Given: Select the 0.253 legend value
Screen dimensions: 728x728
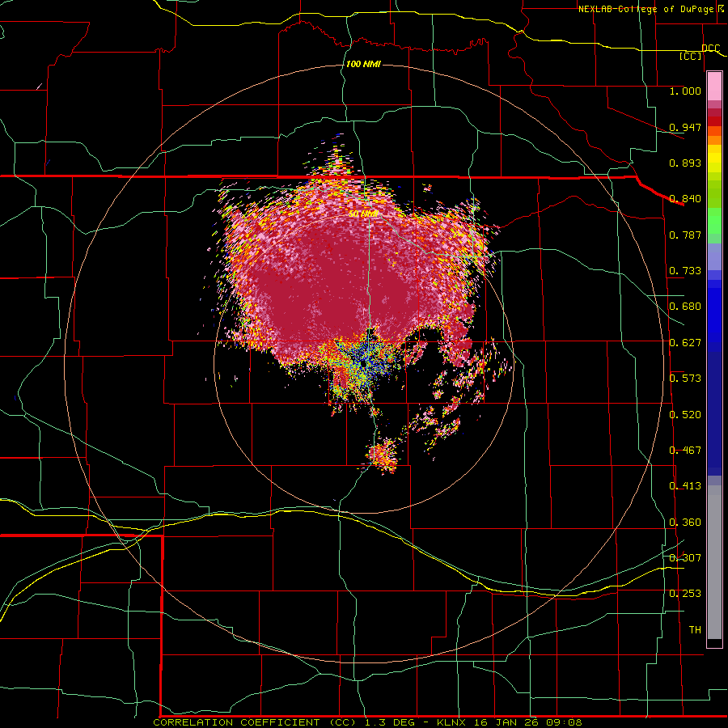Looking at the screenshot, I should coord(685,594).
